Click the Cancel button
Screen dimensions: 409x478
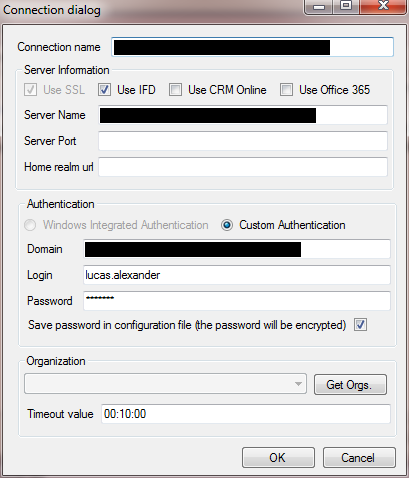click(359, 458)
